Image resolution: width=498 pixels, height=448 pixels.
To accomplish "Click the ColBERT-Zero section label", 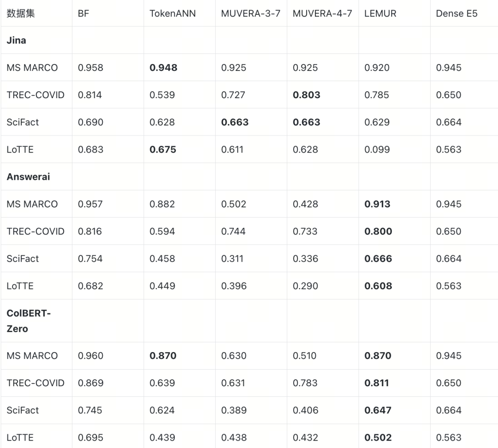I will (x=28, y=321).
